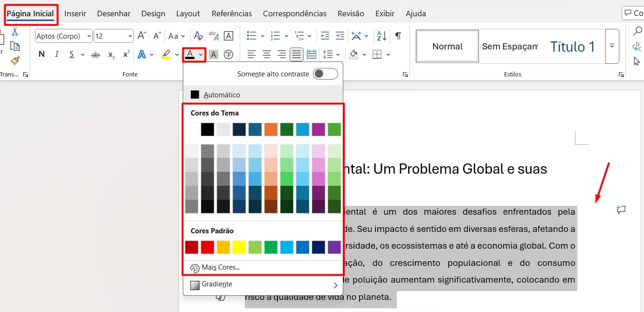Apply the character shading gray A icon
The width and height of the screenshot is (644, 312).
pyautogui.click(x=214, y=54)
